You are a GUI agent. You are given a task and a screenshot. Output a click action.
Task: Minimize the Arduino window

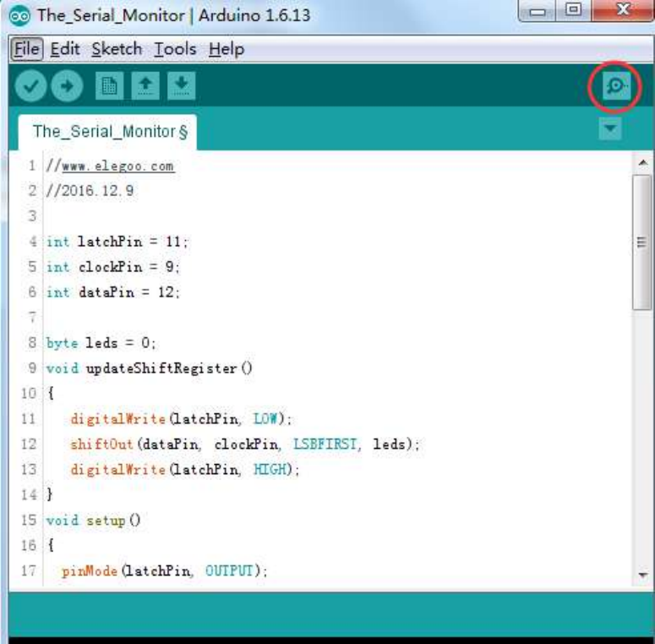coord(538,11)
